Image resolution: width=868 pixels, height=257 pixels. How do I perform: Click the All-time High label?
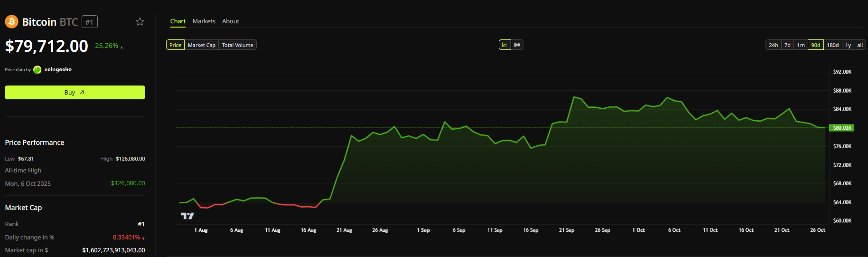pyautogui.click(x=23, y=170)
